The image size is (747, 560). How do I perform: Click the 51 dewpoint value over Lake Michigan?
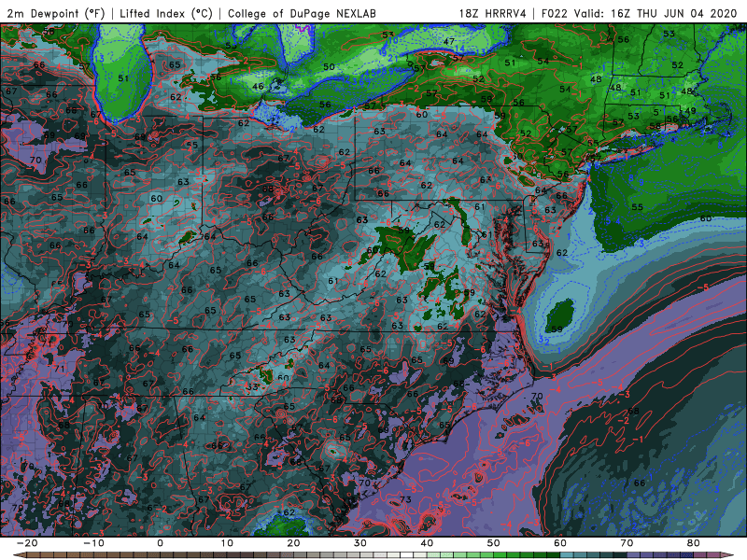pos(123,78)
